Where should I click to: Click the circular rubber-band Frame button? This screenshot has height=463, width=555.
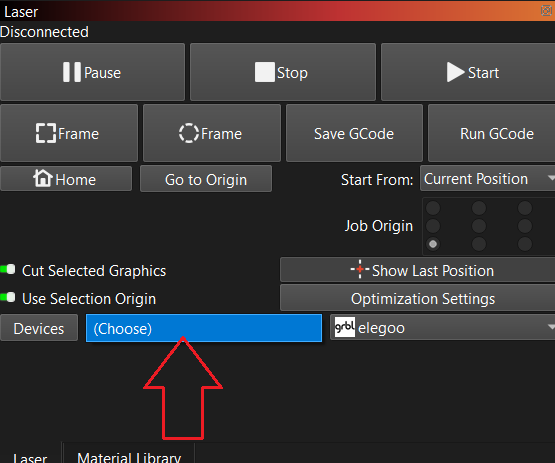click(x=212, y=133)
